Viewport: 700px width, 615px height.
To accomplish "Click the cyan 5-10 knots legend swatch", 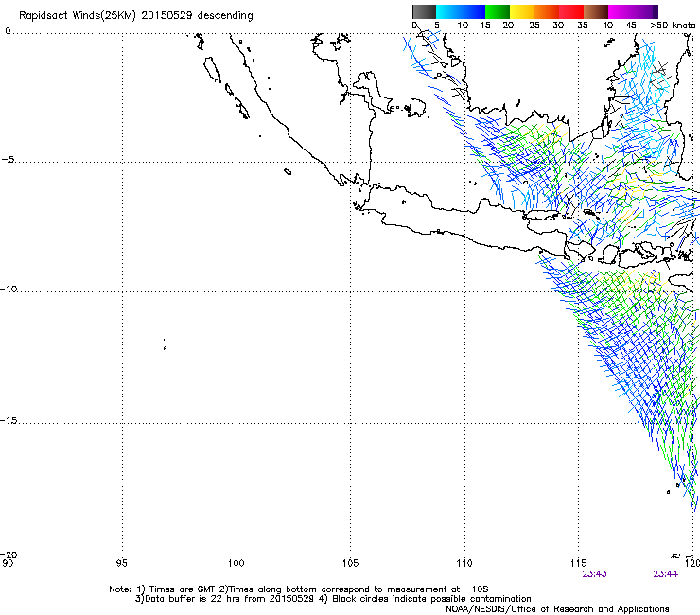I will (448, 11).
